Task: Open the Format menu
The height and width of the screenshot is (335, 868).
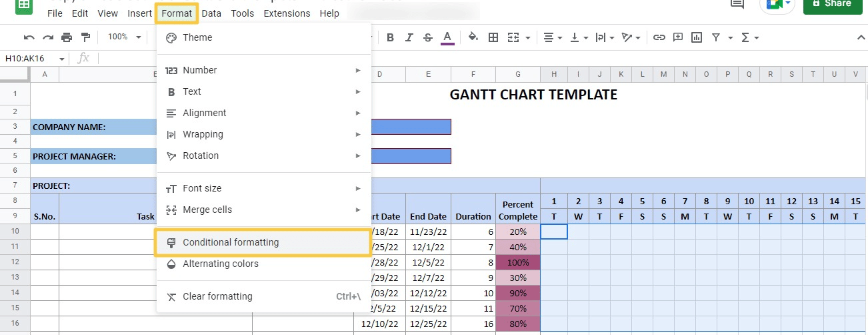Action: click(x=177, y=13)
